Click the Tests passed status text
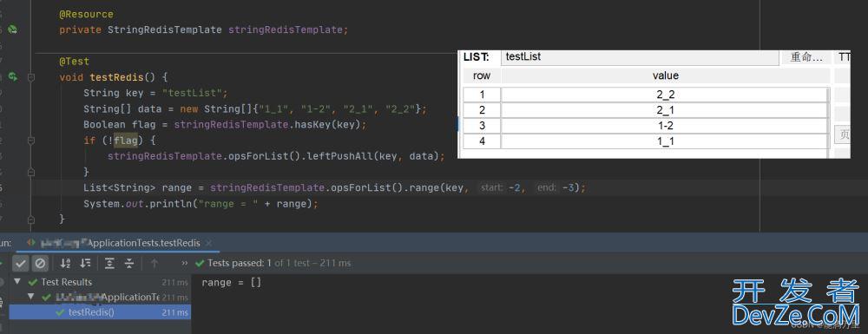Screen dimensions: 868x334 pos(279,263)
